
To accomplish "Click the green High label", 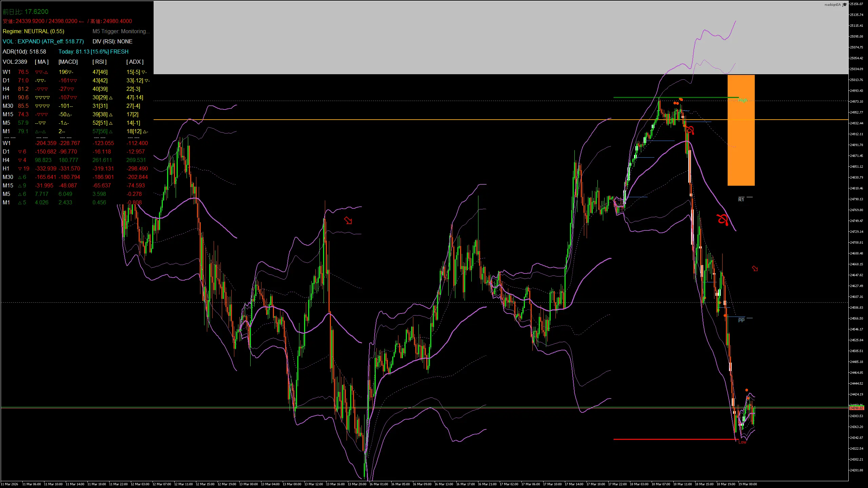I will point(743,100).
